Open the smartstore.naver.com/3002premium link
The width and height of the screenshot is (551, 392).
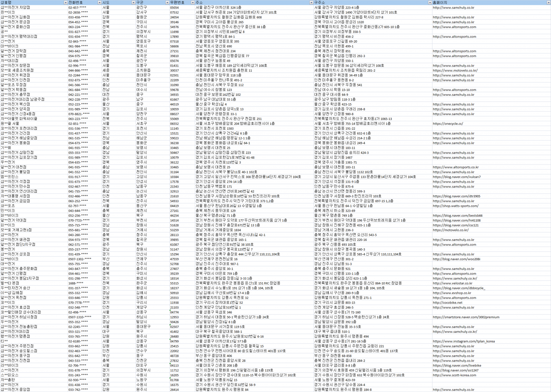click(x=466, y=317)
